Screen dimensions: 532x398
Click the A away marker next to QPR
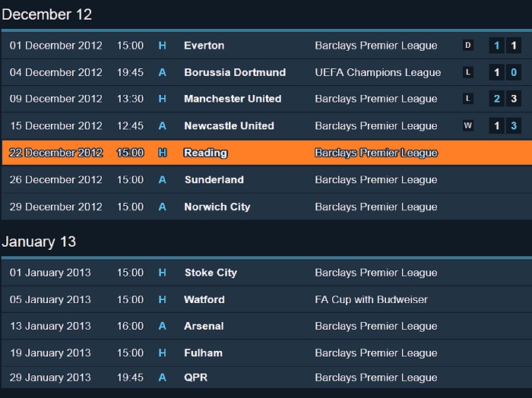(x=162, y=377)
